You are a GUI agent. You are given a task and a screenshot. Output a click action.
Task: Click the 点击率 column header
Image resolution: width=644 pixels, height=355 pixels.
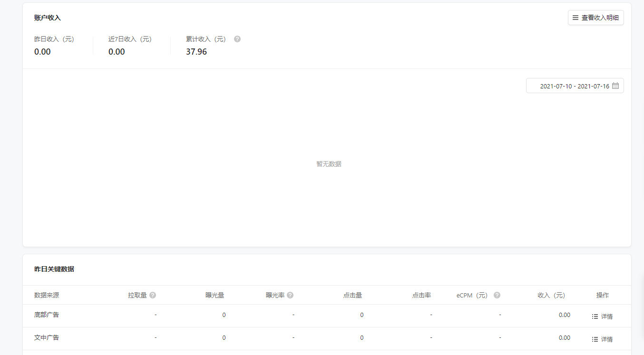pyautogui.click(x=421, y=295)
